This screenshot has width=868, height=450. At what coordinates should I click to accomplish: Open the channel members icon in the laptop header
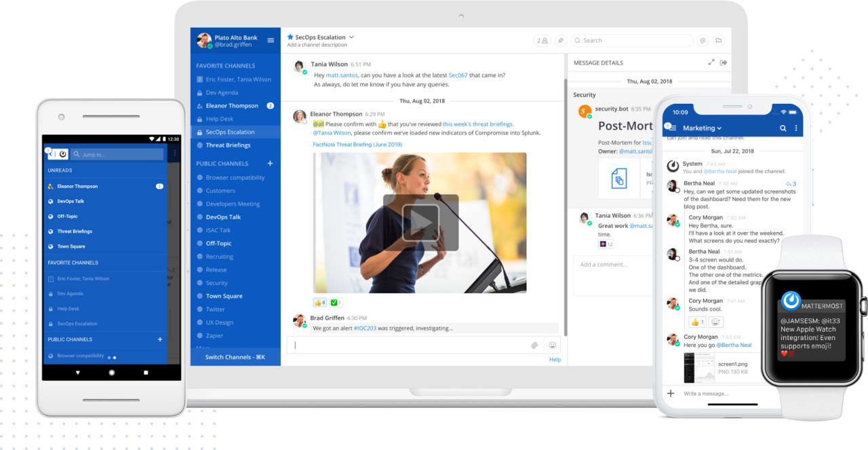[x=542, y=40]
